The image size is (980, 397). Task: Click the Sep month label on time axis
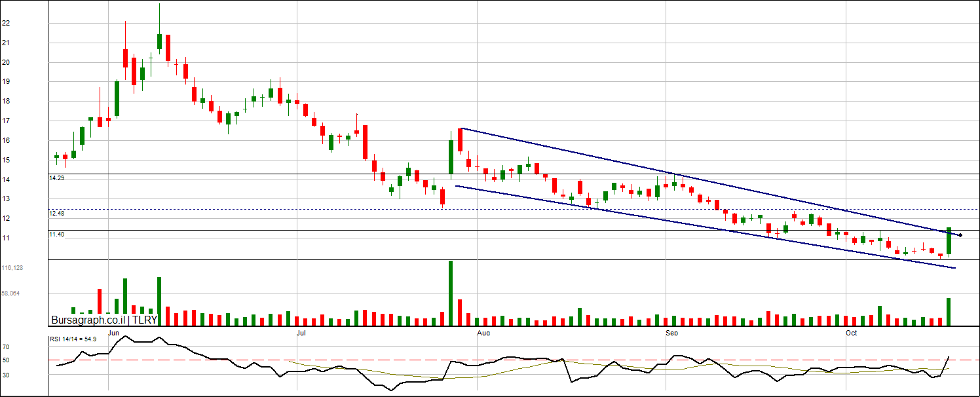click(x=671, y=334)
